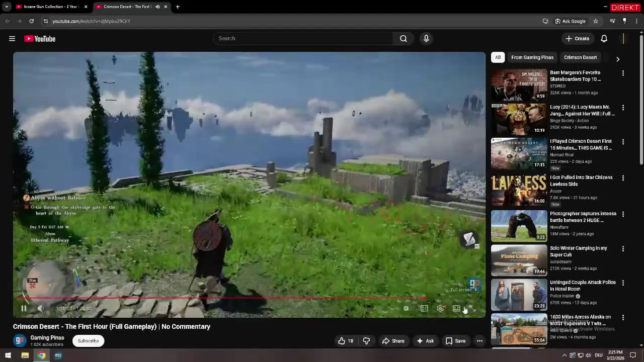
Task: Open Windows notification center
Action: point(633,355)
